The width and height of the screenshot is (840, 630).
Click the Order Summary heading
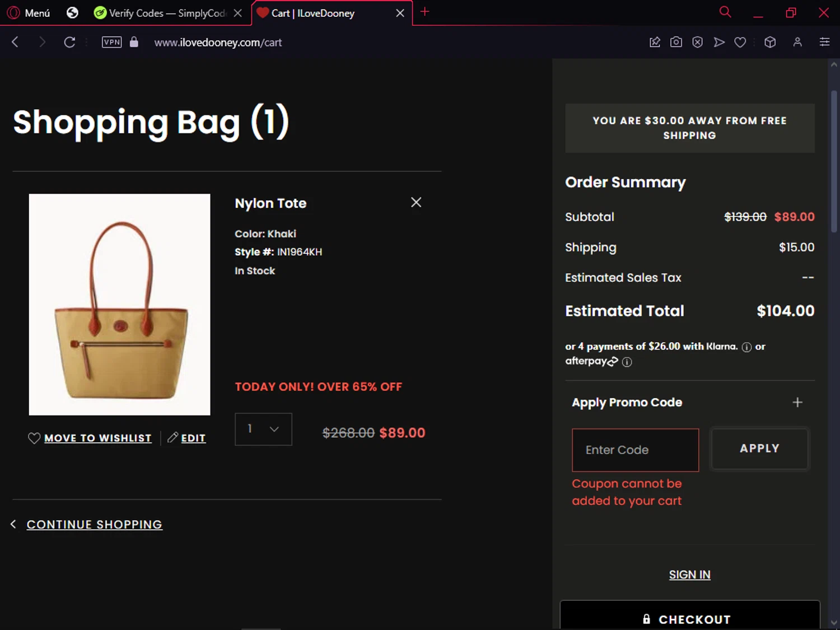tap(626, 183)
